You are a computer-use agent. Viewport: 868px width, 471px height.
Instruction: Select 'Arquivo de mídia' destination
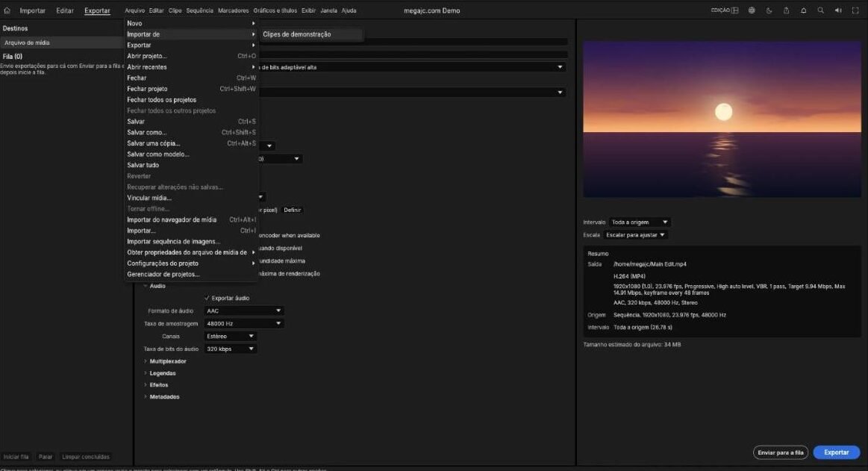[x=62, y=43]
